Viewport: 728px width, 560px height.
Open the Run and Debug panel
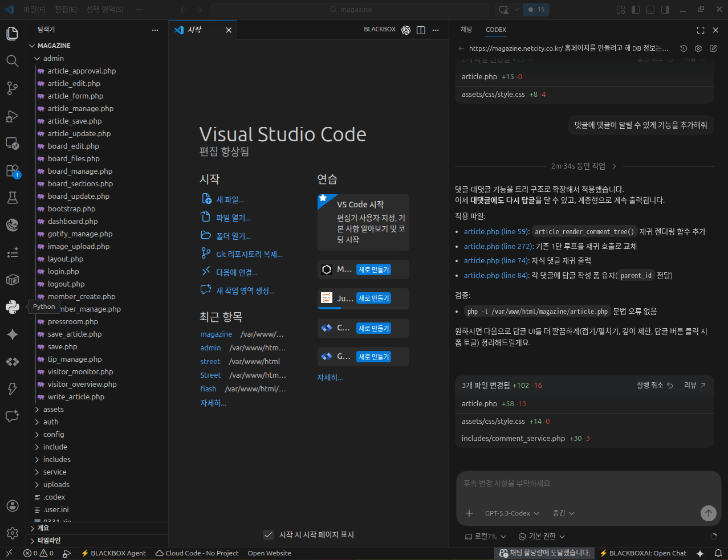coord(12,116)
